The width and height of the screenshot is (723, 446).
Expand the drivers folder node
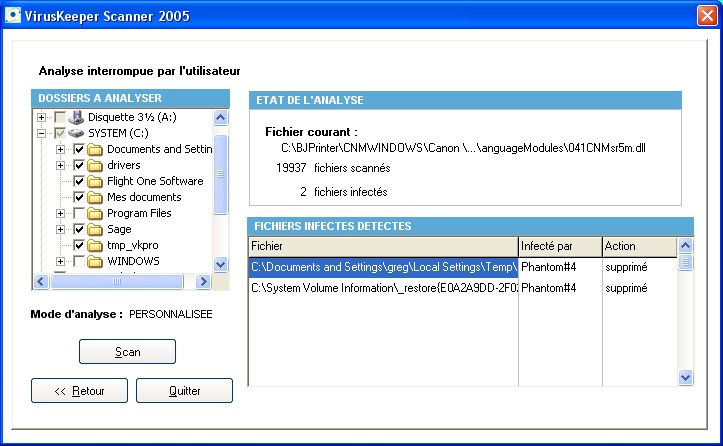60,165
